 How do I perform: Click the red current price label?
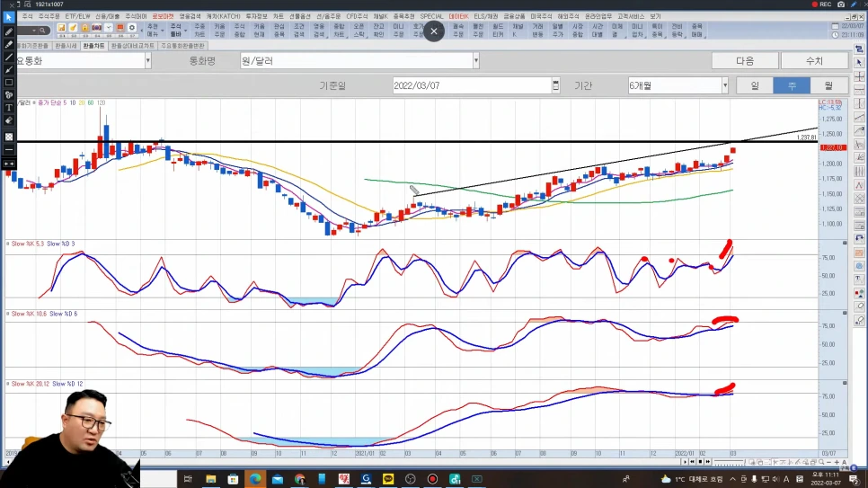(832, 148)
